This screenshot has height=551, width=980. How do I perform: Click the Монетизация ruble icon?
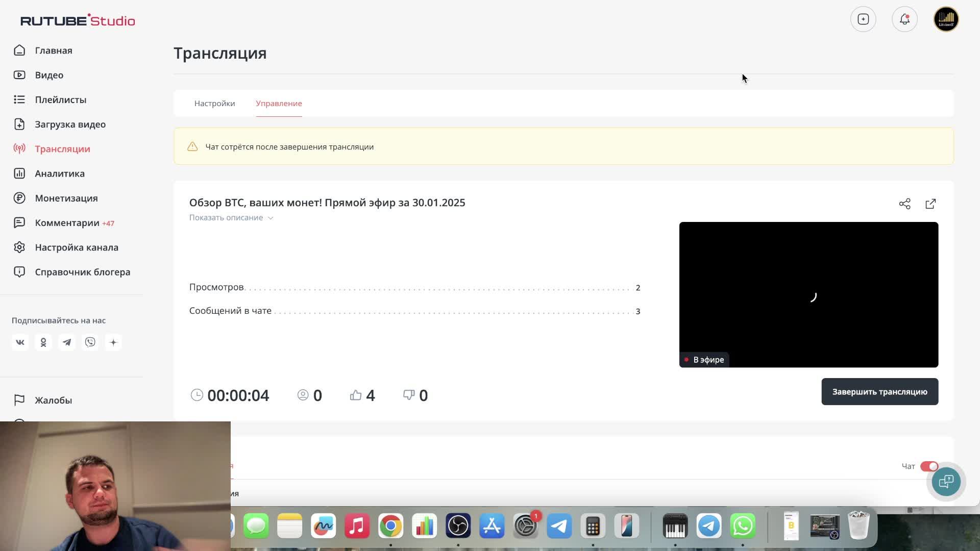pyautogui.click(x=19, y=198)
